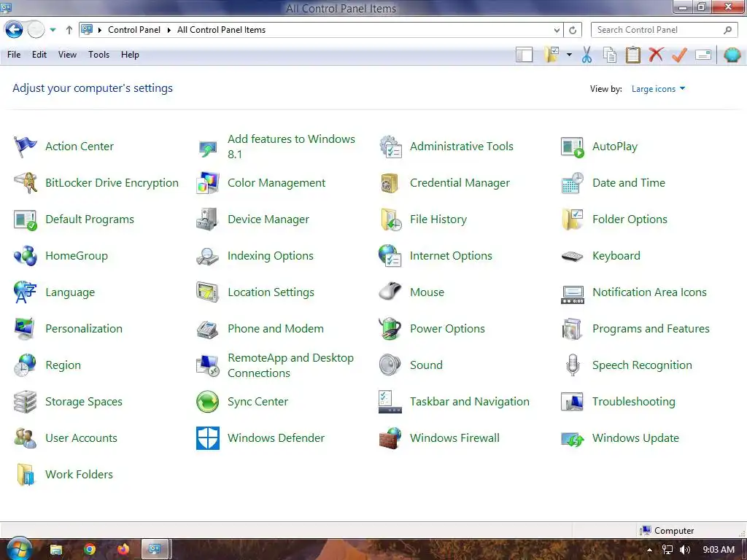Open Action Center flag icon
This screenshot has width=747, height=560.
[x=25, y=146]
